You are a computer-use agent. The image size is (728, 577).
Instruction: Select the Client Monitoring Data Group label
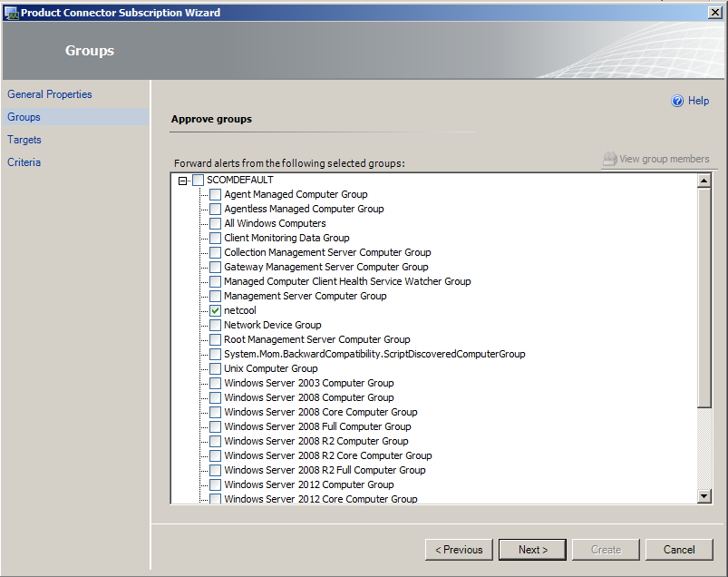286,238
